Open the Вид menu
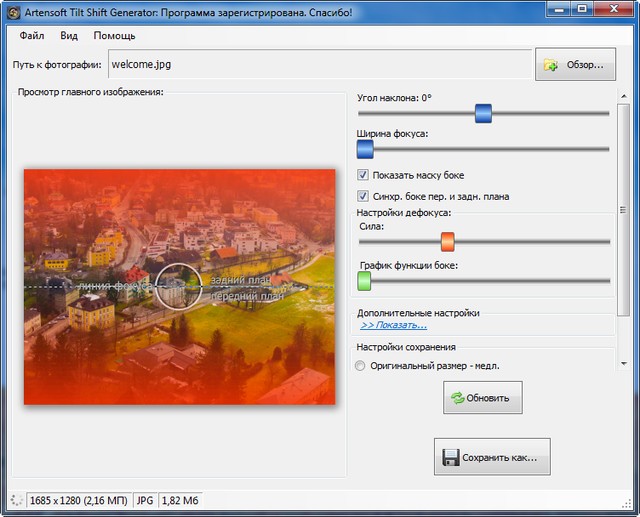 (x=69, y=36)
